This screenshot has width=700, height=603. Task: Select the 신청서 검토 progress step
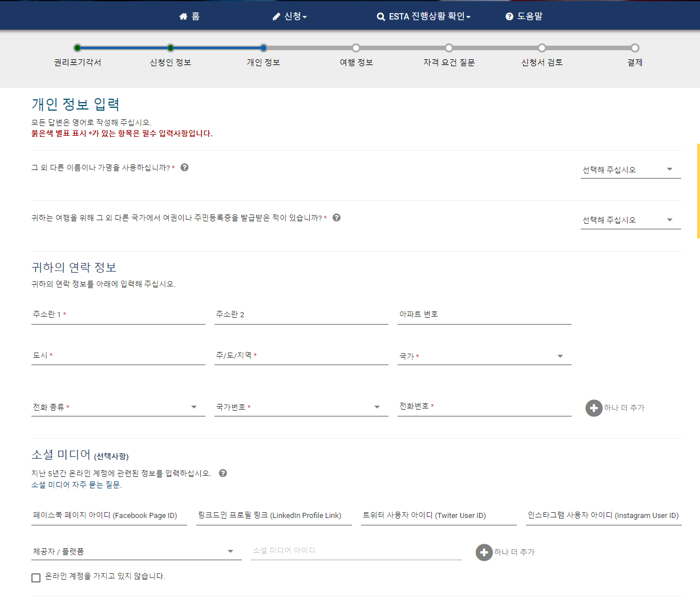(x=542, y=56)
